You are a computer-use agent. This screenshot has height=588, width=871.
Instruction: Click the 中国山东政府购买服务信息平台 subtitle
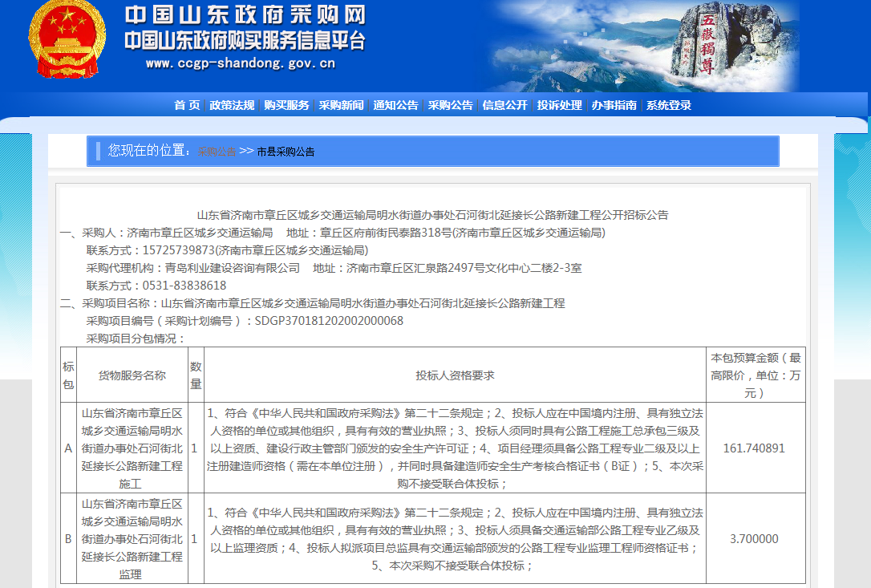245,41
